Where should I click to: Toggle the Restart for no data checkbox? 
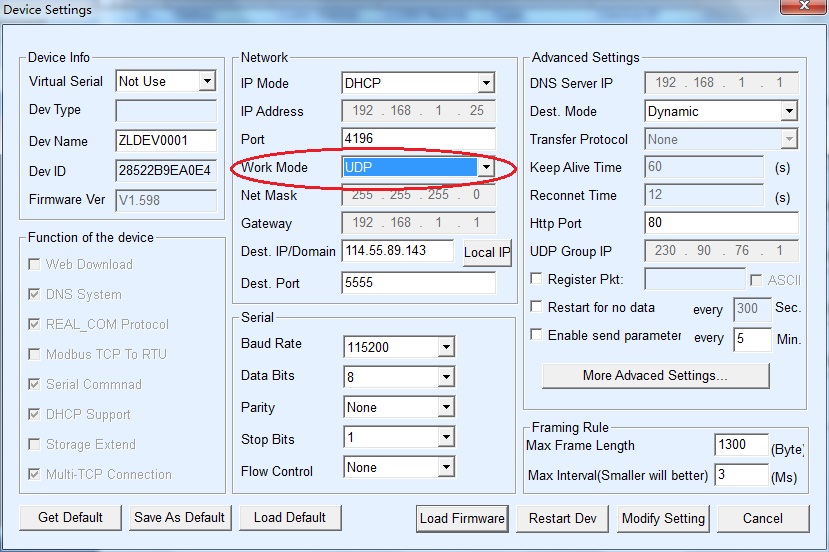537,308
